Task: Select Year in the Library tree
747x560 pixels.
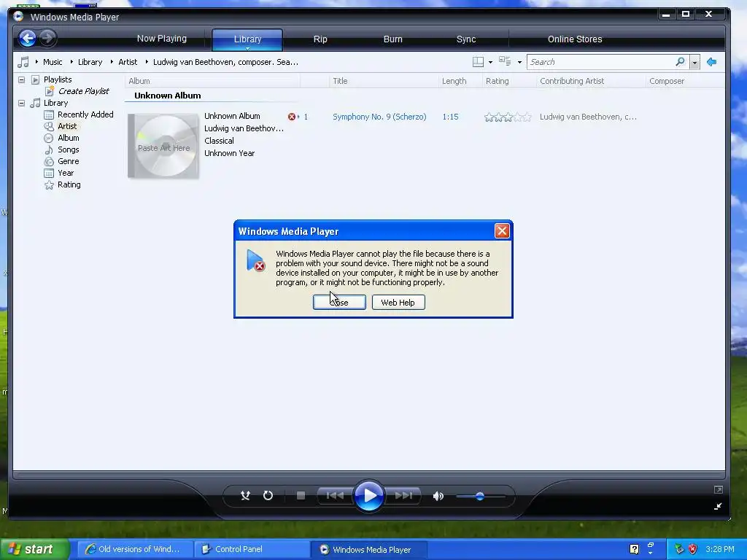Action: point(66,173)
